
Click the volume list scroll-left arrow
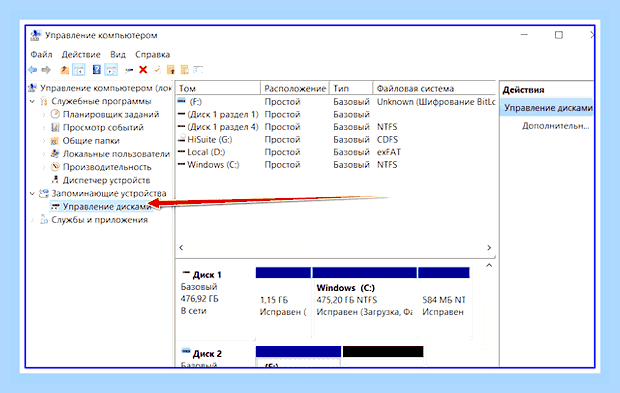[x=181, y=248]
